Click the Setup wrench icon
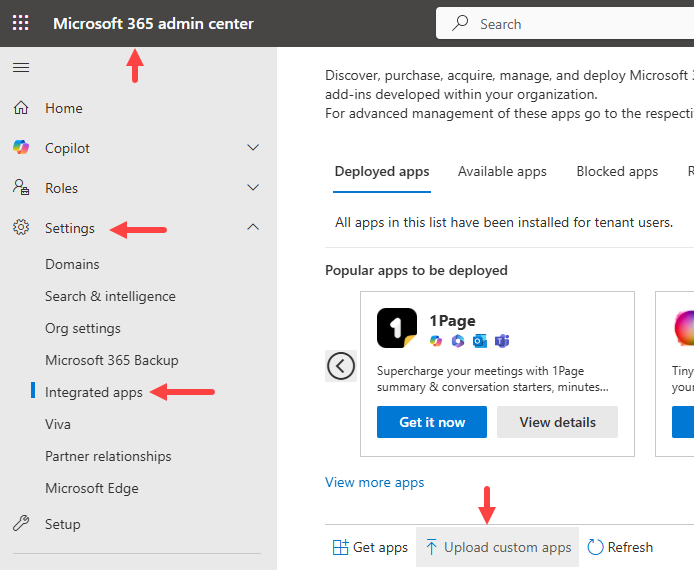The height and width of the screenshot is (570, 694). (21, 524)
